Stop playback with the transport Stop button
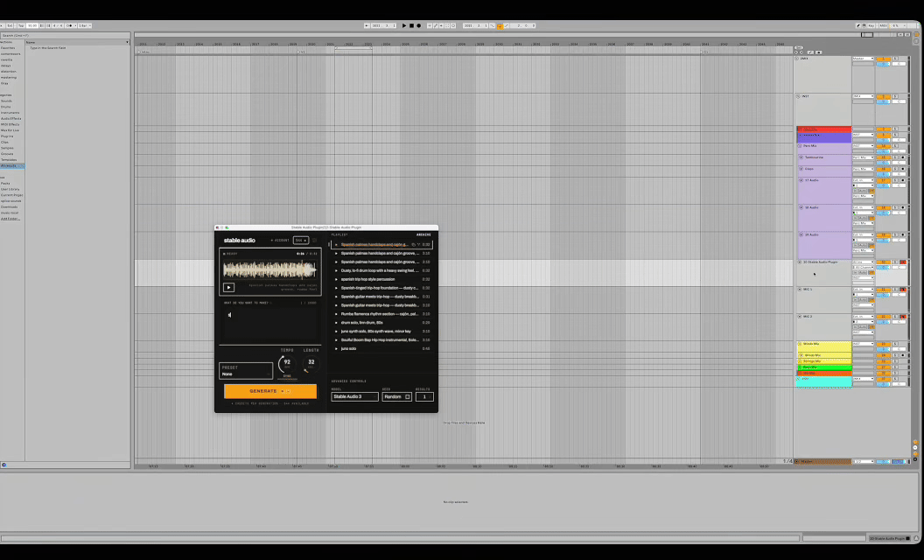 point(411,26)
